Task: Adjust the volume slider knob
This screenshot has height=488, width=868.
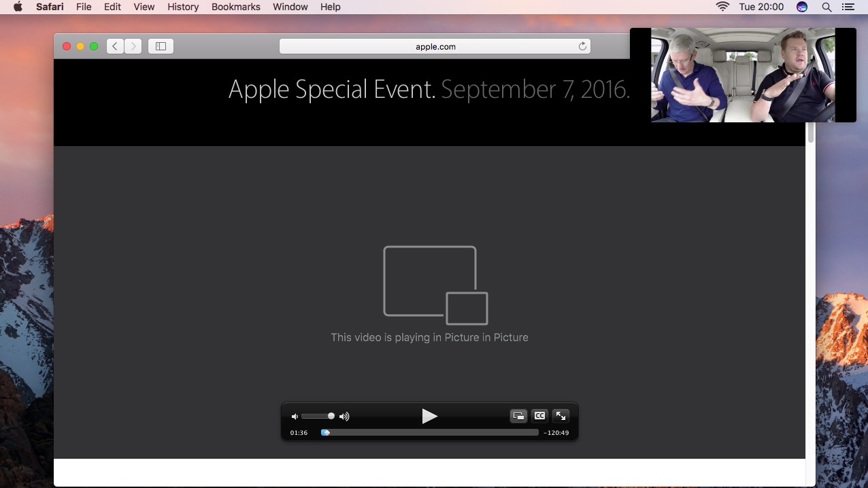Action: [x=331, y=416]
